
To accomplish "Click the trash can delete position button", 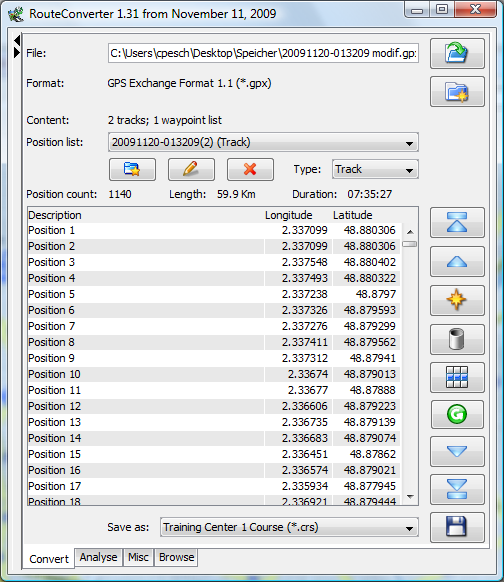I will coord(457,339).
